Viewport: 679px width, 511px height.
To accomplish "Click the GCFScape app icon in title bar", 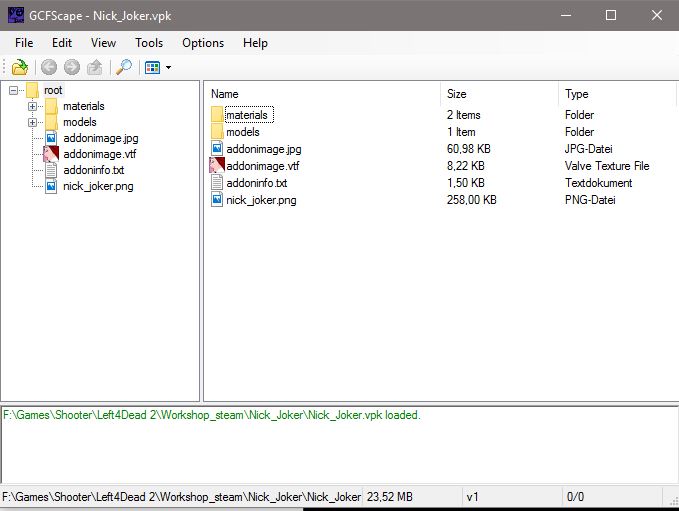I will [16, 15].
